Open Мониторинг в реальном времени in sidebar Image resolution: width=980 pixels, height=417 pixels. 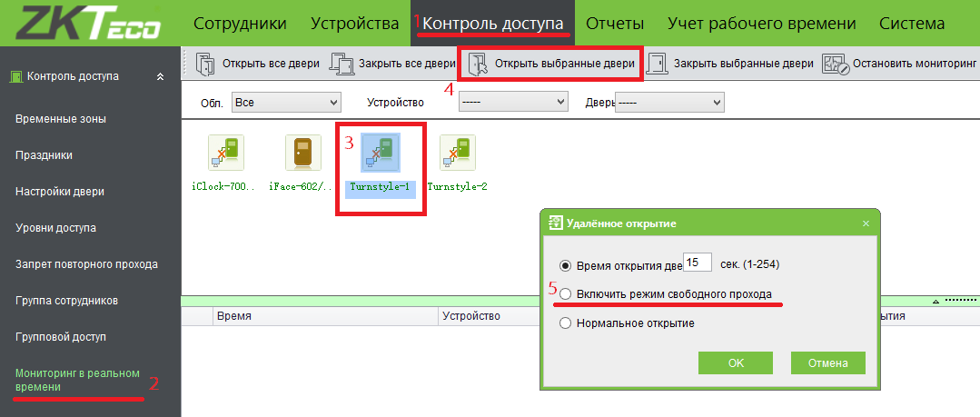pyautogui.click(x=77, y=380)
